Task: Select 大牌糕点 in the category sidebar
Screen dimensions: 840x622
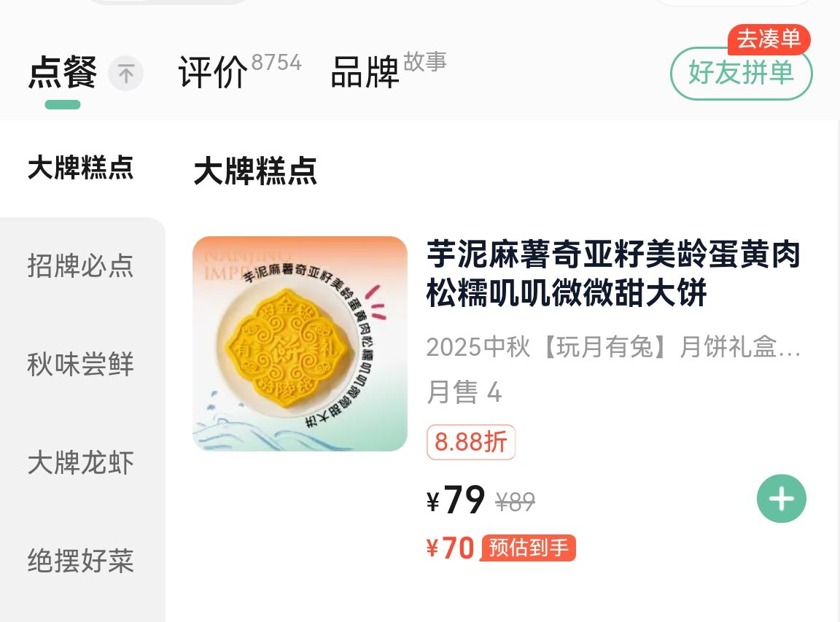Action: [x=81, y=168]
